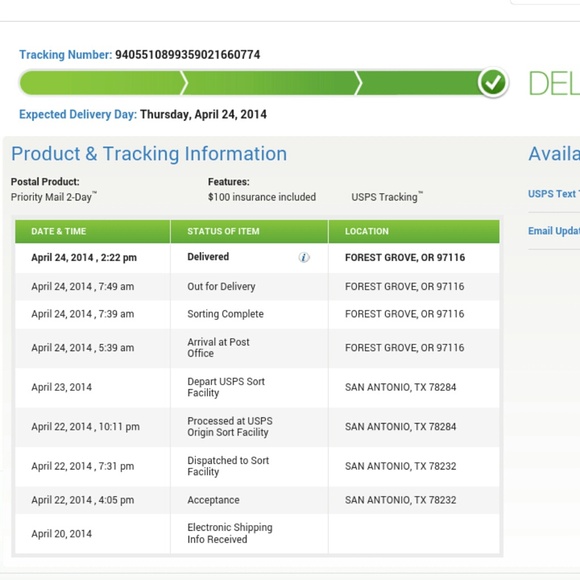
Task: Open the Email Updates link
Action: (x=554, y=231)
